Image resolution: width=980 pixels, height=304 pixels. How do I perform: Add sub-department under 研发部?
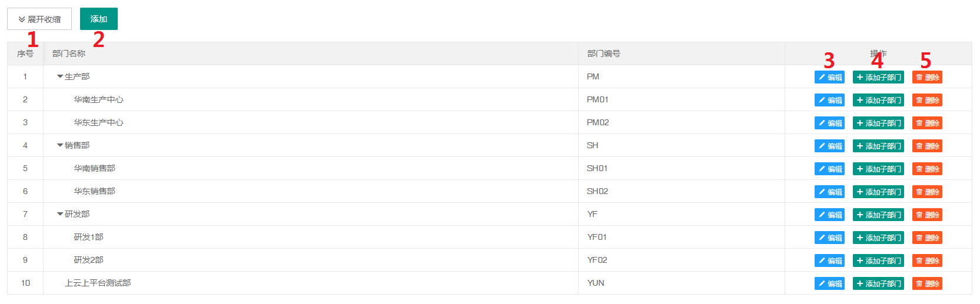coord(878,215)
